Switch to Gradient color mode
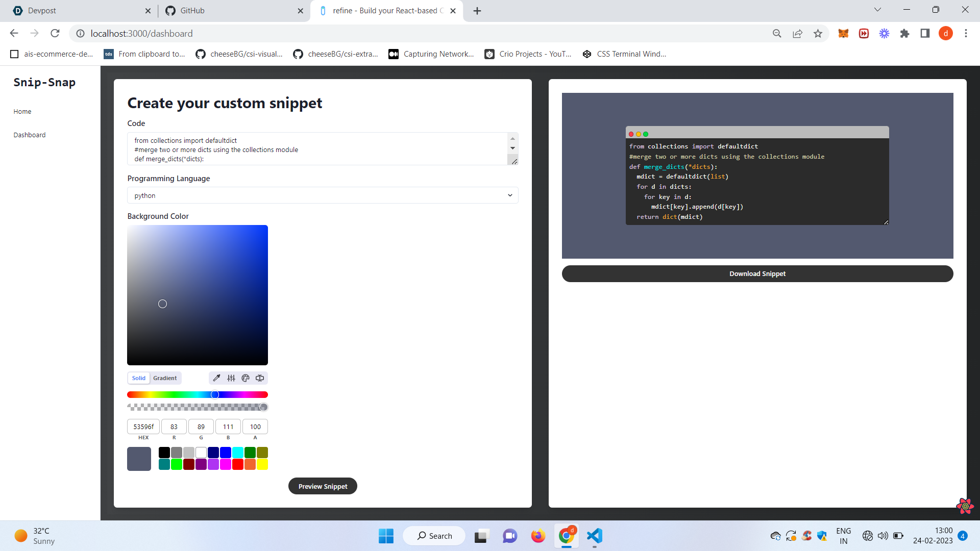980x551 pixels. (165, 378)
